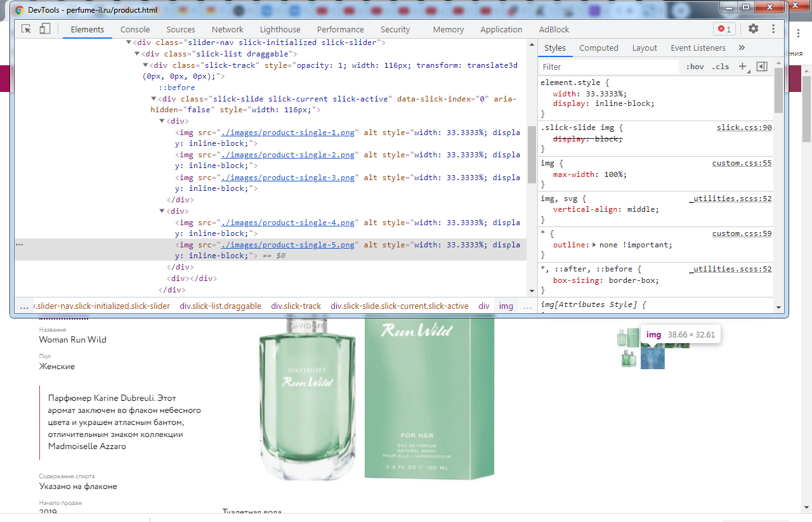812x522 pixels.
Task: Open the DevTools three-dot customize menu
Action: click(x=773, y=29)
